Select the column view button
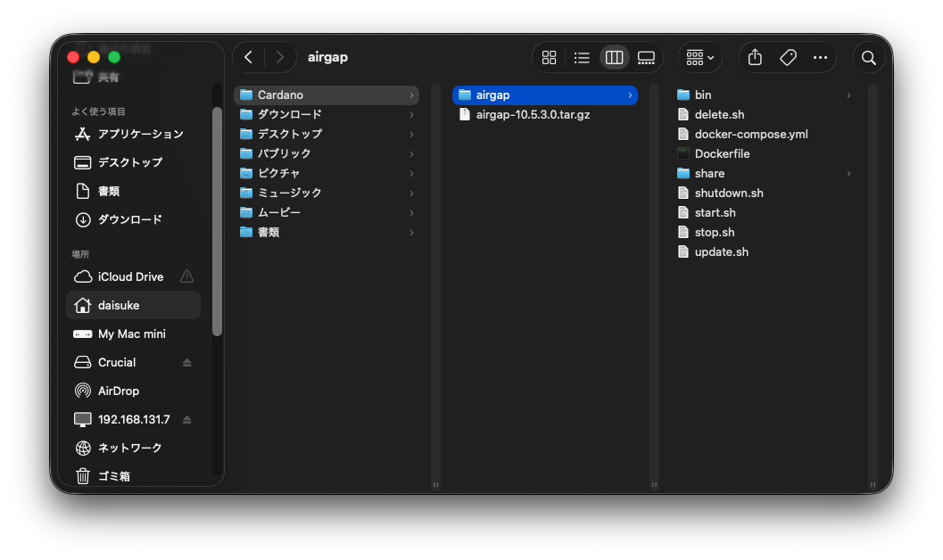 pos(614,57)
